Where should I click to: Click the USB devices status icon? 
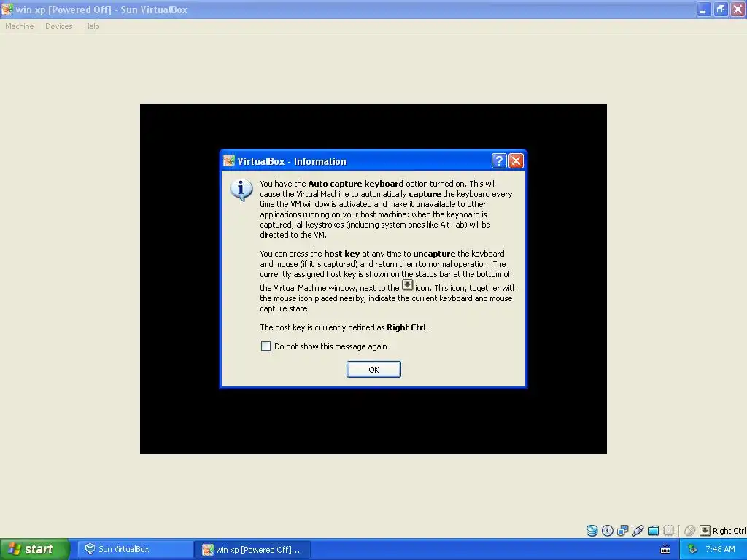click(x=638, y=531)
